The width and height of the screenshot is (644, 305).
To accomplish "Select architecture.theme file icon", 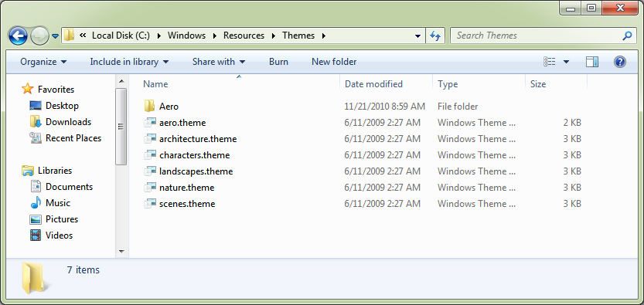I will click(150, 139).
